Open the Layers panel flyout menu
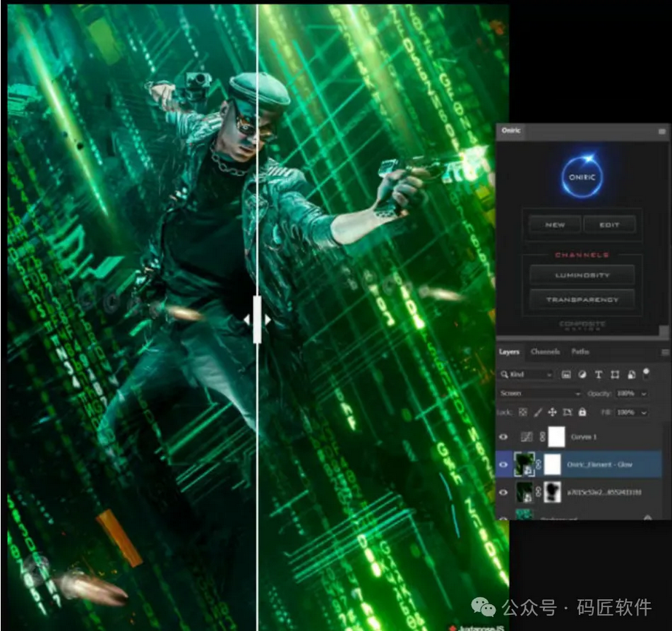This screenshot has width=672, height=631. coord(665,352)
